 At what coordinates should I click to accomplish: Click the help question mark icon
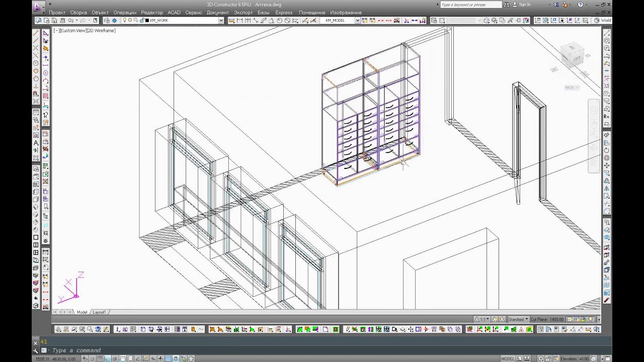581,5
